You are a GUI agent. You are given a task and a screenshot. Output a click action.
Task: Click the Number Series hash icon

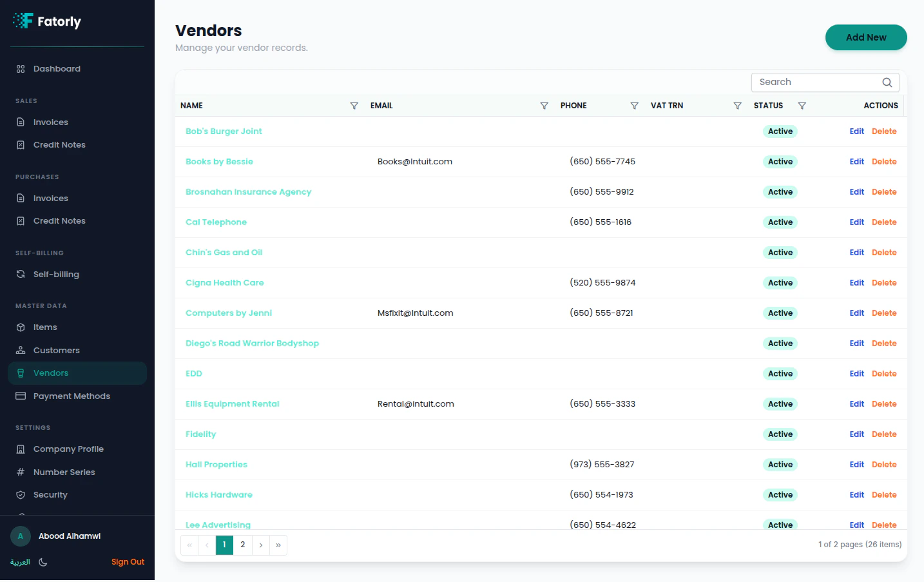pyautogui.click(x=21, y=472)
